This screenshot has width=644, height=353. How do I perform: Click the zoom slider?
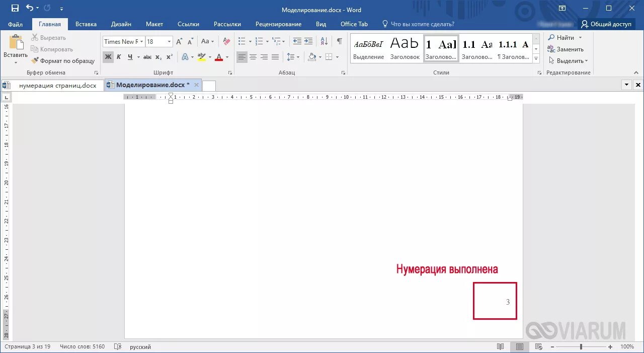(581, 347)
